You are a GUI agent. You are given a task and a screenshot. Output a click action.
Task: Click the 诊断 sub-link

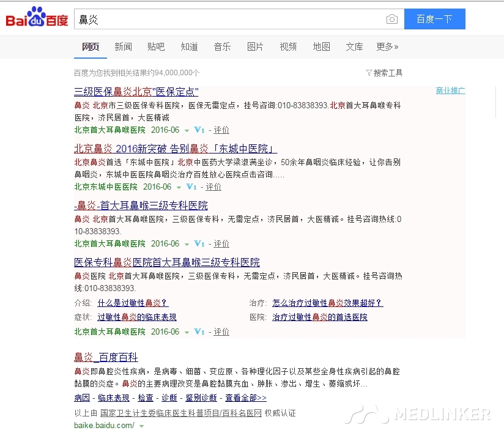point(169,398)
